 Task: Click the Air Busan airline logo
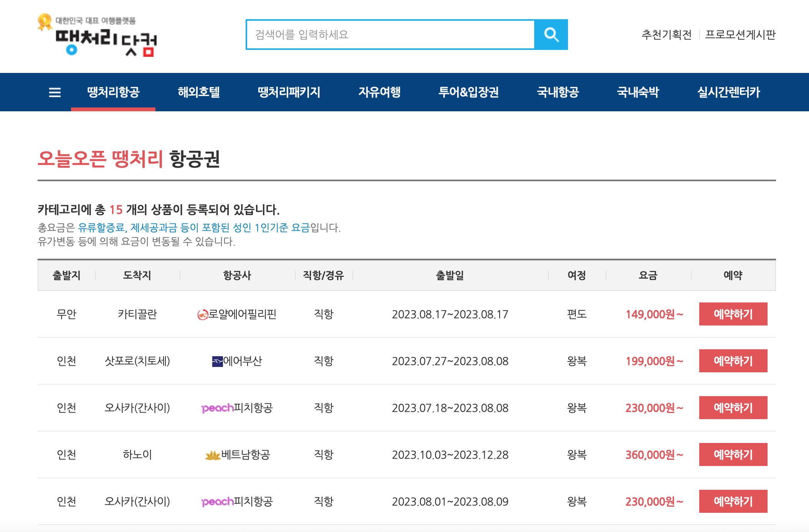[x=217, y=361]
